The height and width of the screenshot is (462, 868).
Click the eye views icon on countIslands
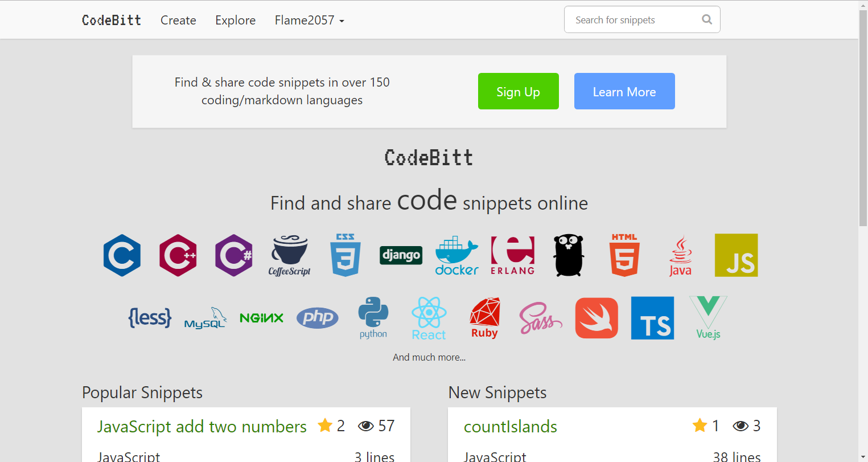[741, 426]
